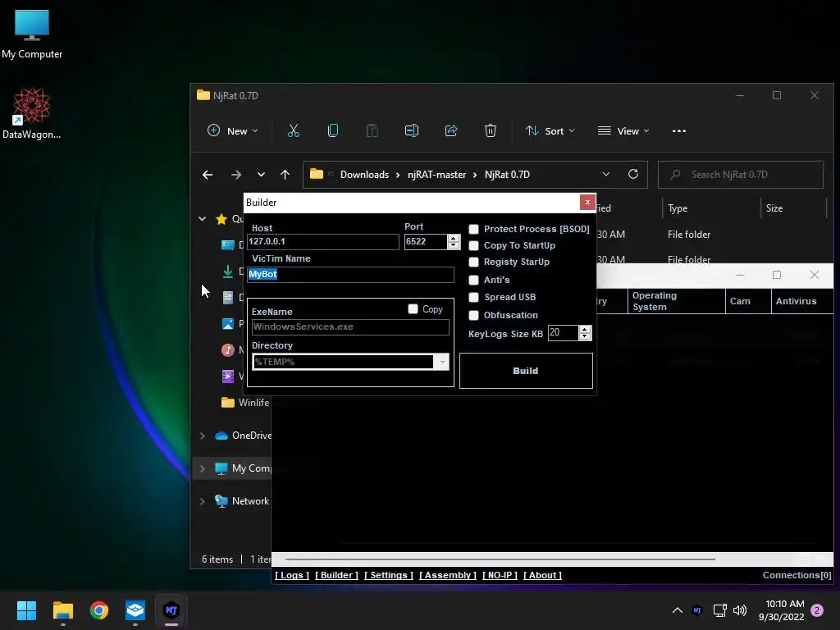Screen dimensions: 840x630
Task: Open the [Settings] menu item
Action: pos(389,575)
